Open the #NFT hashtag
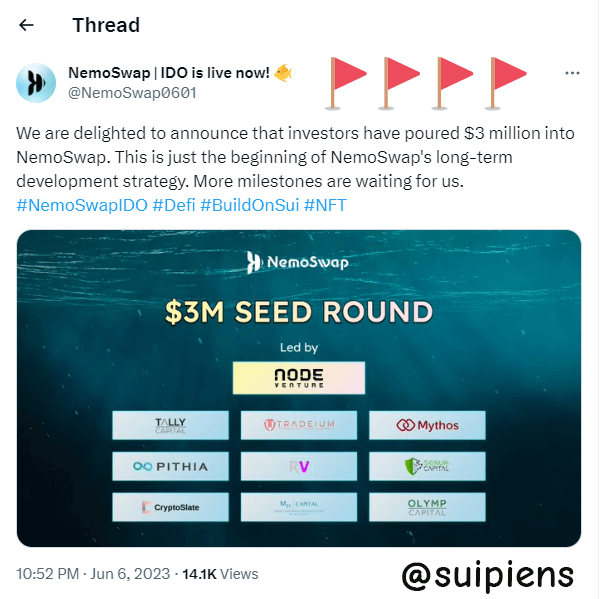Screen dimensions: 600x599 tap(327, 205)
